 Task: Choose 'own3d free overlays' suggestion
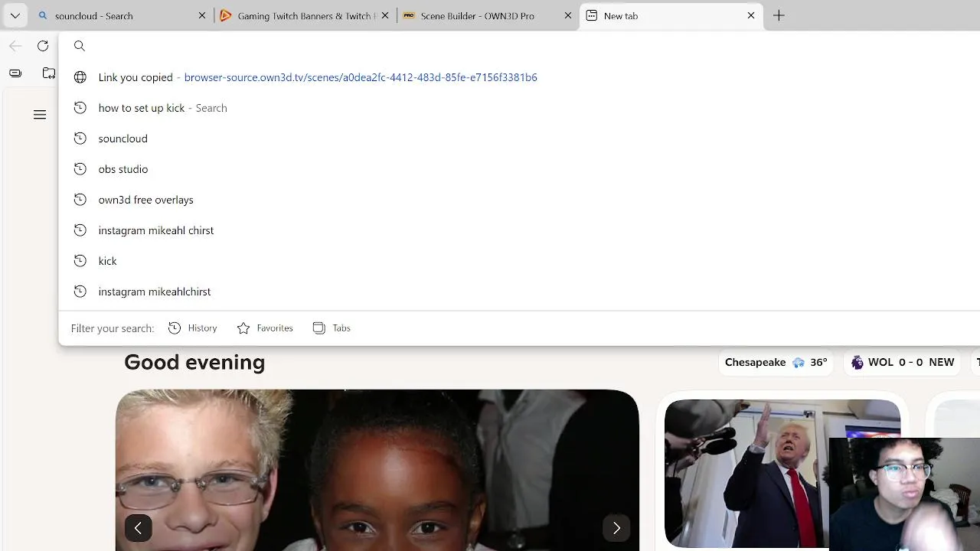click(521, 200)
